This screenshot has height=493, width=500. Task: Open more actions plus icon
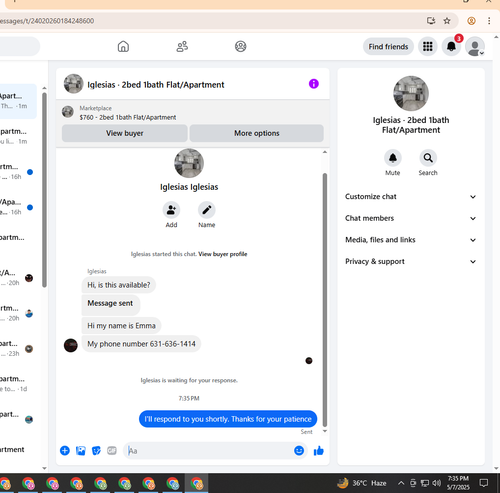65,451
